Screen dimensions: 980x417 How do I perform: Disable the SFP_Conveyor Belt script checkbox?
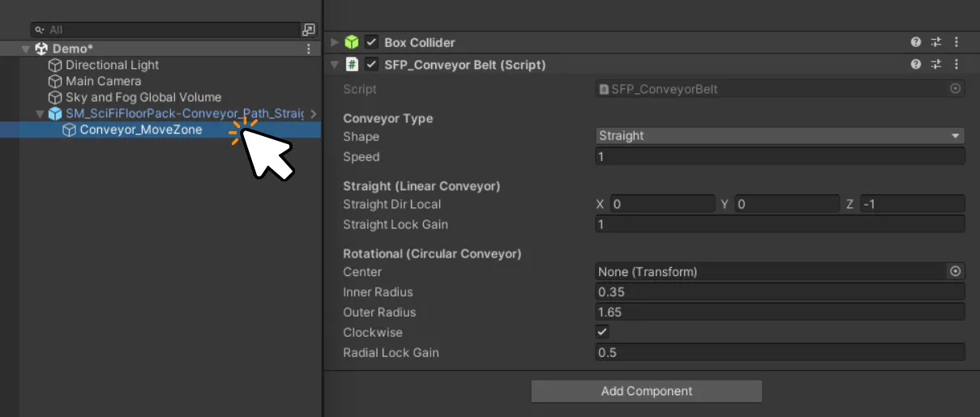tap(371, 64)
